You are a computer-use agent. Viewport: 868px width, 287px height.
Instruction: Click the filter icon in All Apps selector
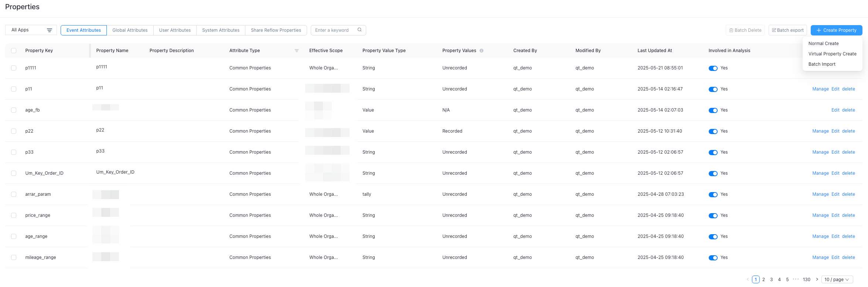50,30
